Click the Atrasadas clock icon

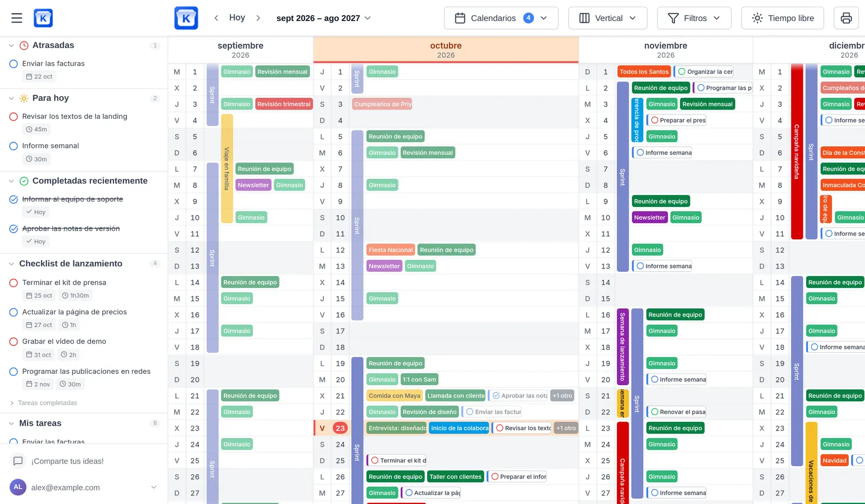tap(24, 45)
